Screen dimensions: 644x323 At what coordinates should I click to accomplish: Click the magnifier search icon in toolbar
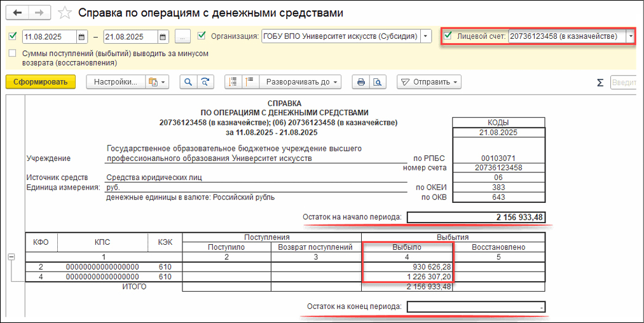coord(188,82)
